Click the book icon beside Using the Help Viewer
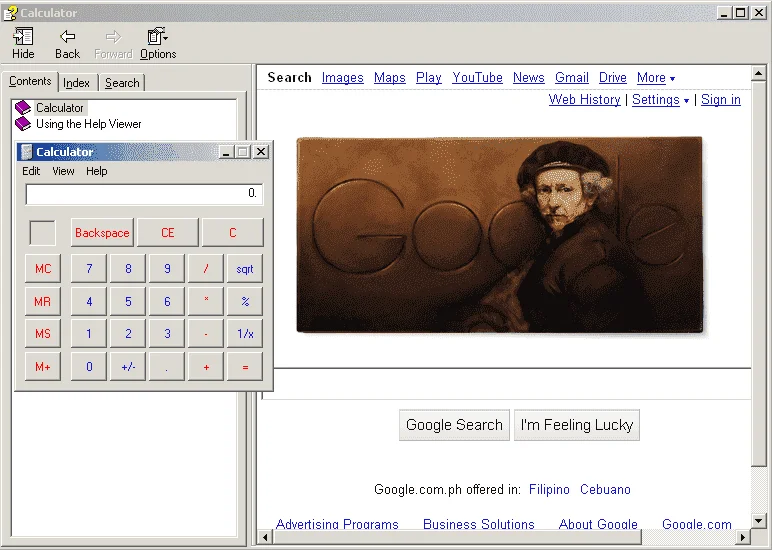Screen dimensions: 772x550 coord(23,124)
